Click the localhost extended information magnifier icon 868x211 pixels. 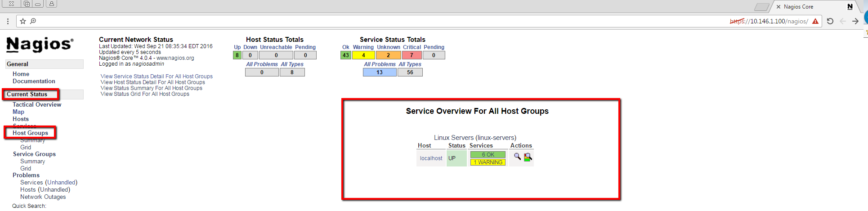click(x=517, y=157)
